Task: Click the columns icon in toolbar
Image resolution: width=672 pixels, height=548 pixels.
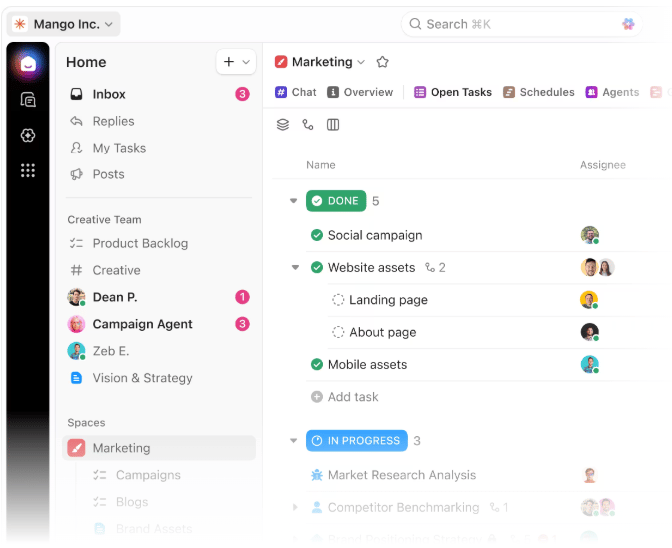Action: pyautogui.click(x=333, y=125)
